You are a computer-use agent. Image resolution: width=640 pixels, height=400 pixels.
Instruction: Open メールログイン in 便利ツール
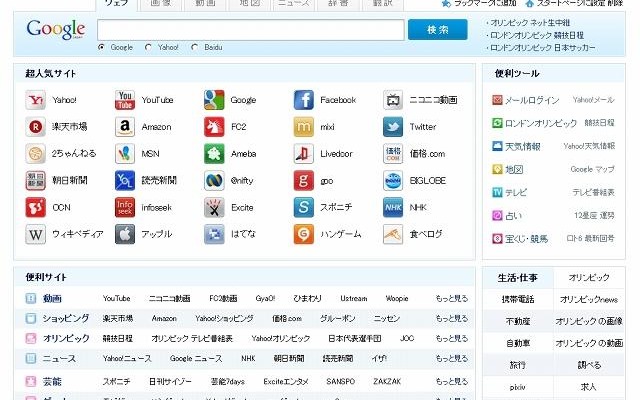pos(532,100)
